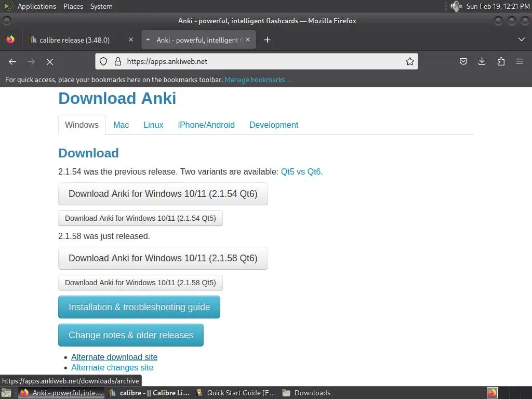This screenshot has width=532, height=399.
Task: Open Installation & troubleshooting guide
Action: coord(139,307)
